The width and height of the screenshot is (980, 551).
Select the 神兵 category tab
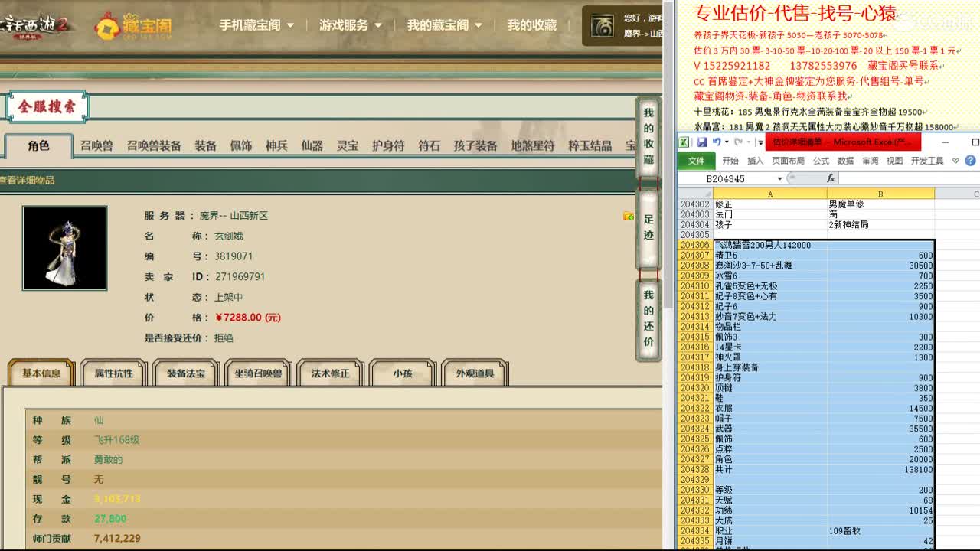pyautogui.click(x=276, y=145)
